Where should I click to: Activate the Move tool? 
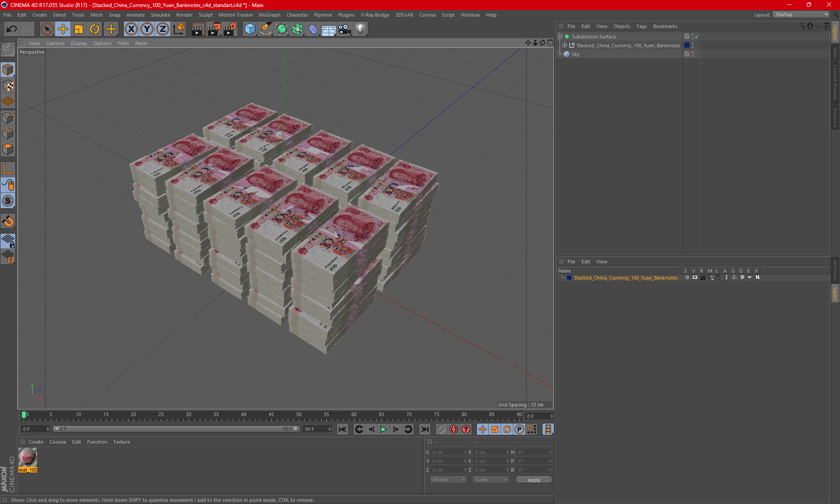point(63,29)
